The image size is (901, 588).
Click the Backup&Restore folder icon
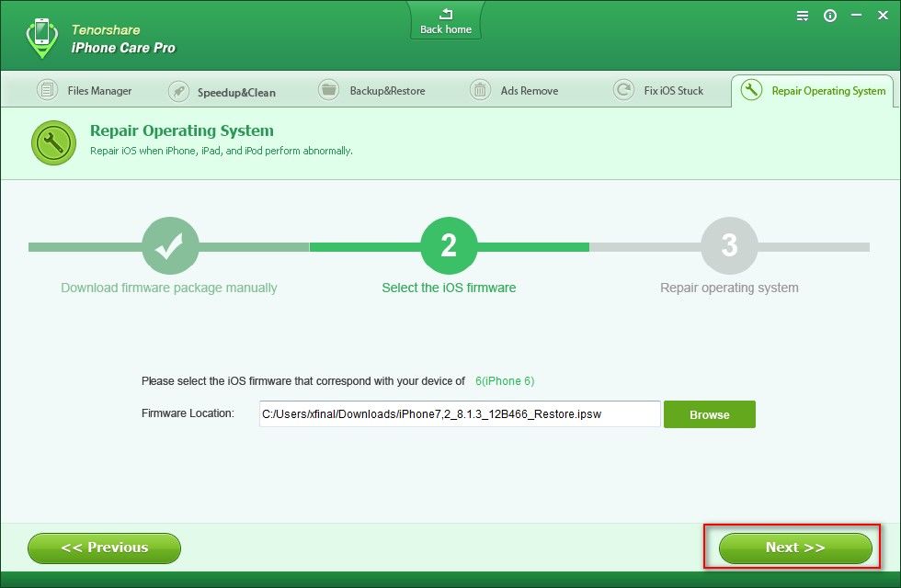[x=329, y=90]
